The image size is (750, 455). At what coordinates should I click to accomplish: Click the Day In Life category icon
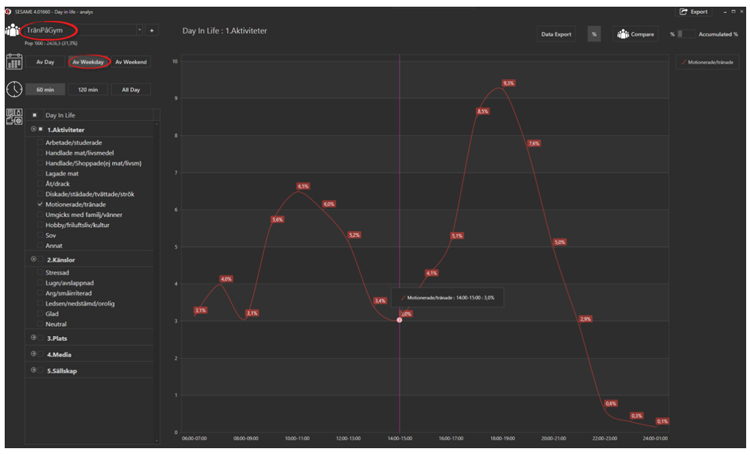[14, 116]
